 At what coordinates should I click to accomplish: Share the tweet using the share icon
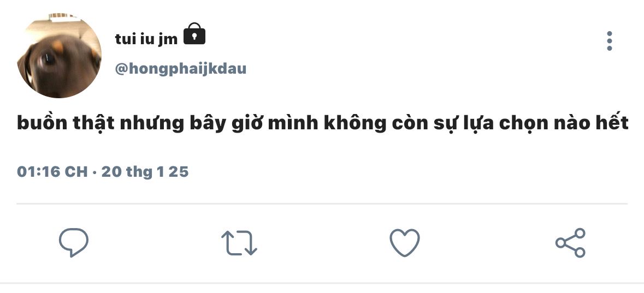click(570, 242)
